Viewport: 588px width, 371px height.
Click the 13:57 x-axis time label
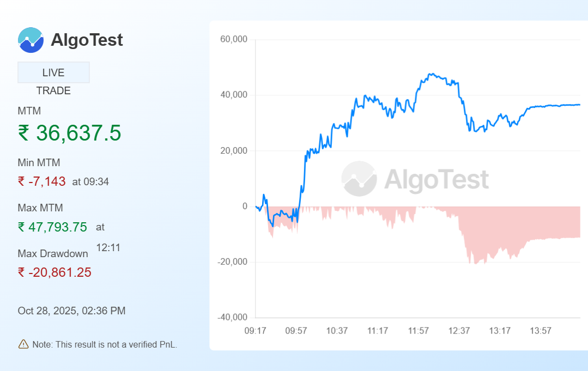pos(541,331)
